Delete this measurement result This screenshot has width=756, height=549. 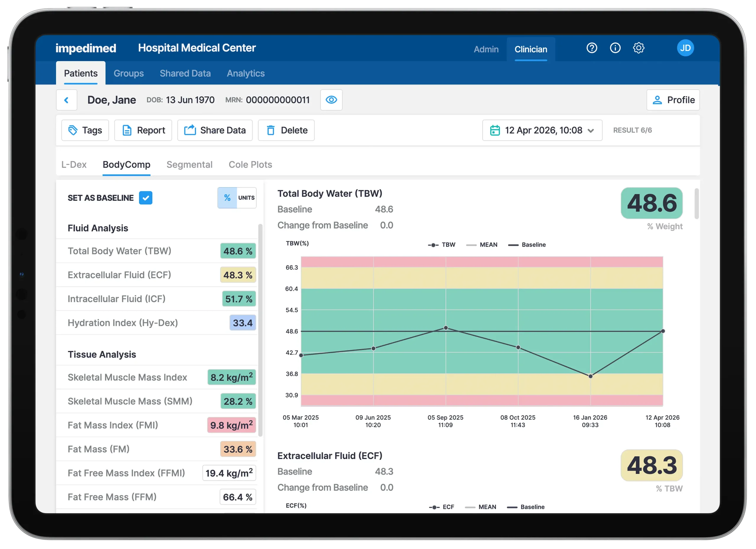pyautogui.click(x=286, y=130)
